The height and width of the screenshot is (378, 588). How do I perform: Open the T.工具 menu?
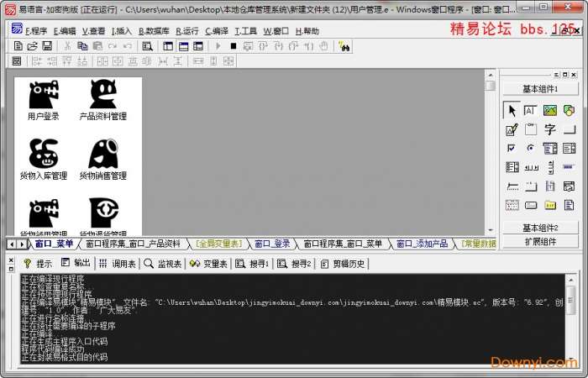pos(245,31)
